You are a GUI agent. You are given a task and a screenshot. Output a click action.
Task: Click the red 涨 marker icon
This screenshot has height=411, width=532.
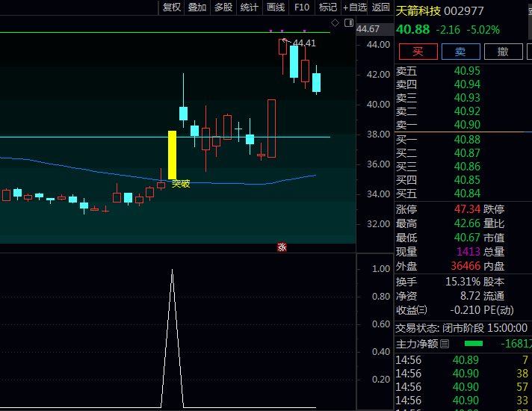pos(282,247)
